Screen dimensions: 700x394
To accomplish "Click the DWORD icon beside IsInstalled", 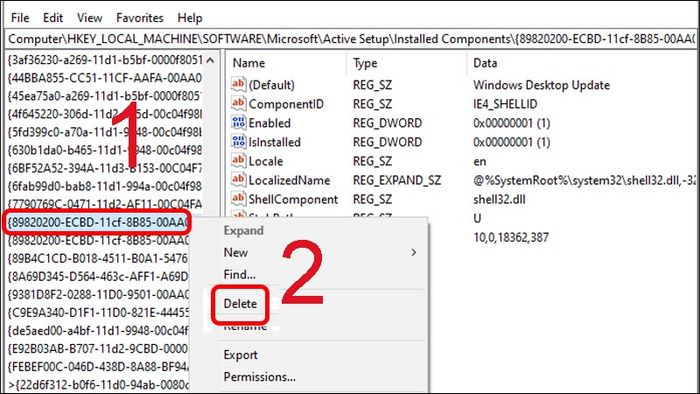I will tap(238, 142).
